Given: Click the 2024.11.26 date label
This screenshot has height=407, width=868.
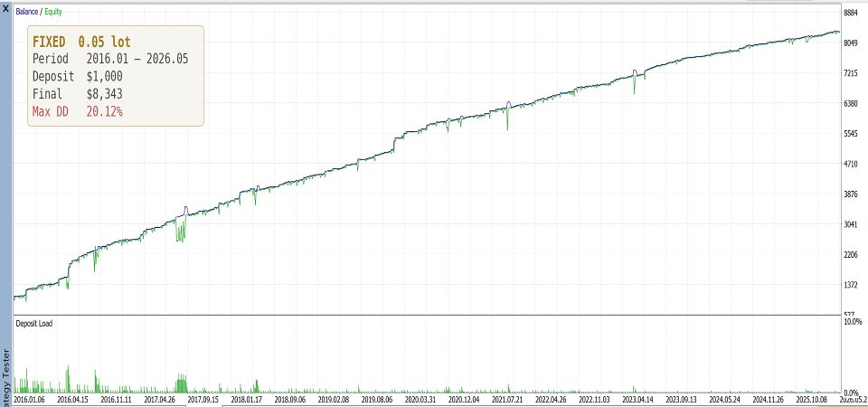Looking at the screenshot, I should pos(769,400).
